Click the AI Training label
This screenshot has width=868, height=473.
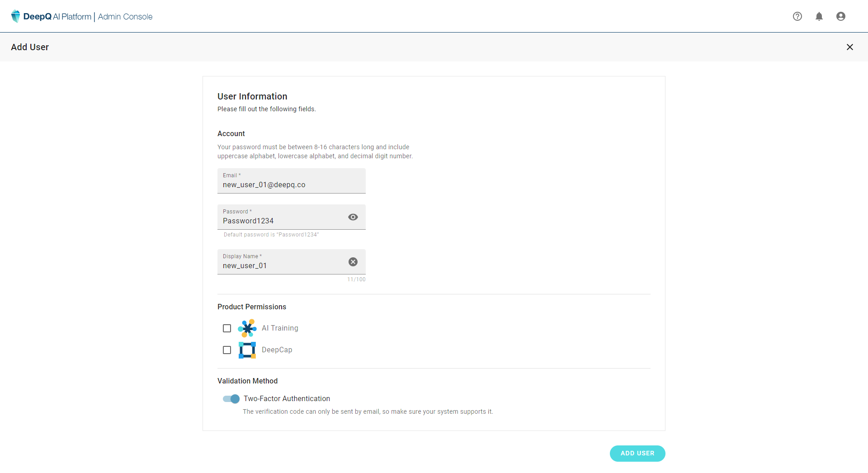pos(280,328)
